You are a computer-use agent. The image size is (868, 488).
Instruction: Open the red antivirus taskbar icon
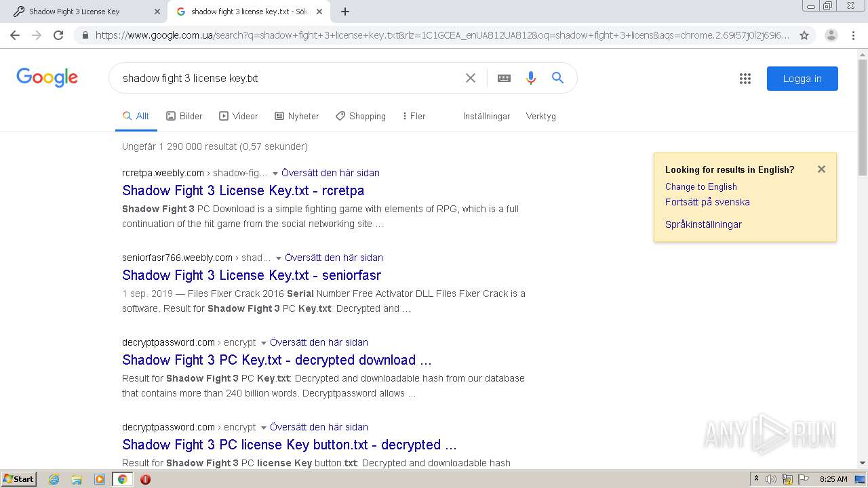pyautogui.click(x=145, y=479)
